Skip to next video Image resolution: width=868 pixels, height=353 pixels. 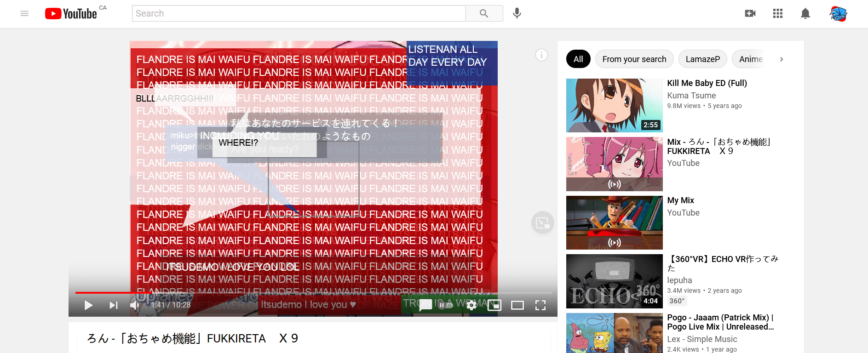click(113, 305)
